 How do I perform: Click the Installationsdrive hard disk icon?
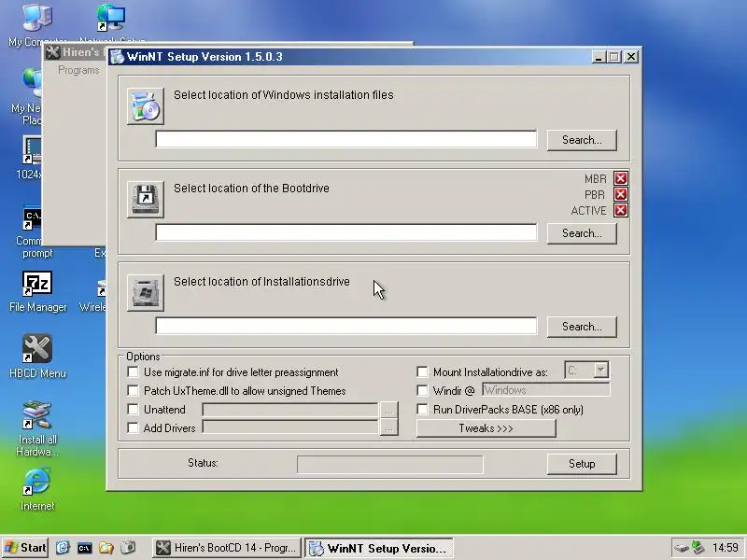(x=146, y=293)
